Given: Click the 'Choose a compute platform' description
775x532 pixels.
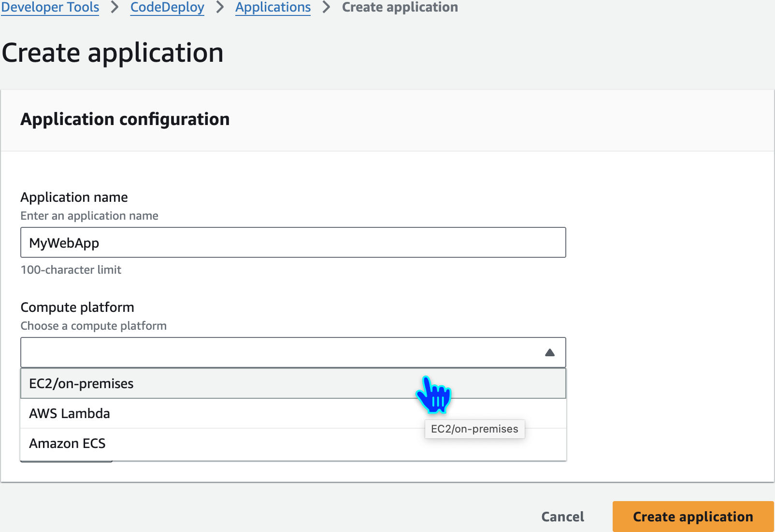Looking at the screenshot, I should coord(94,326).
